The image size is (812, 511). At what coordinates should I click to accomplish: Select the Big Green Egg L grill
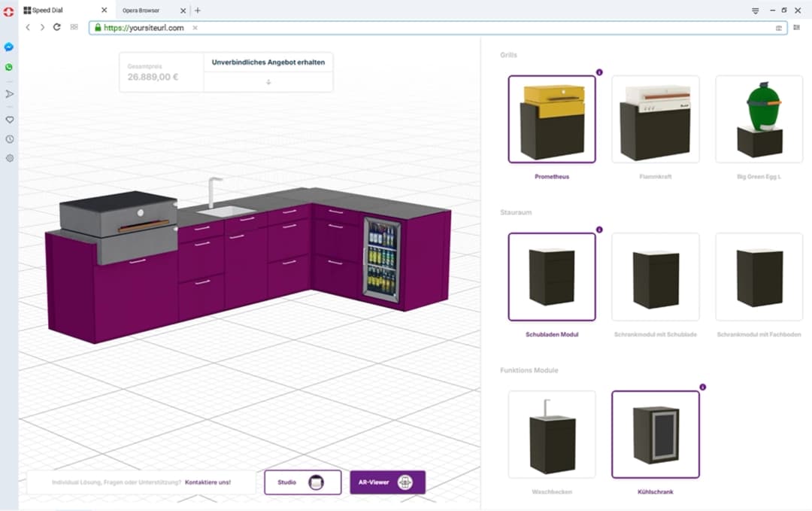point(759,118)
